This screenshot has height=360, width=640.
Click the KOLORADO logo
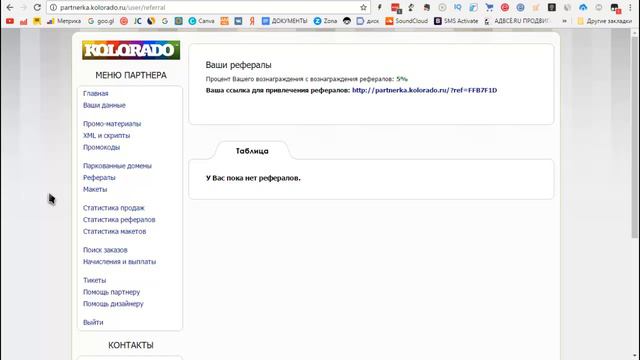coord(131,50)
